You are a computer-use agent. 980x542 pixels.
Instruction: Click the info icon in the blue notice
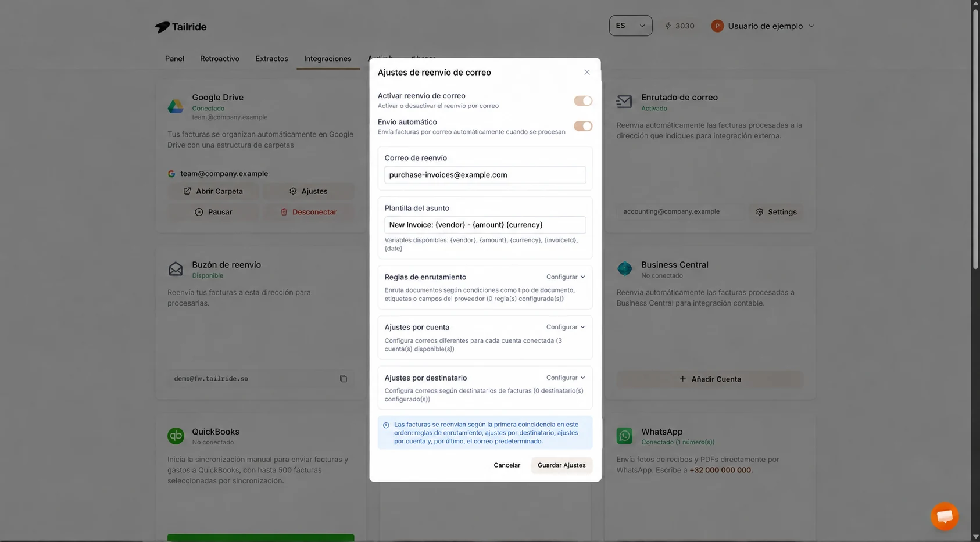click(x=386, y=425)
